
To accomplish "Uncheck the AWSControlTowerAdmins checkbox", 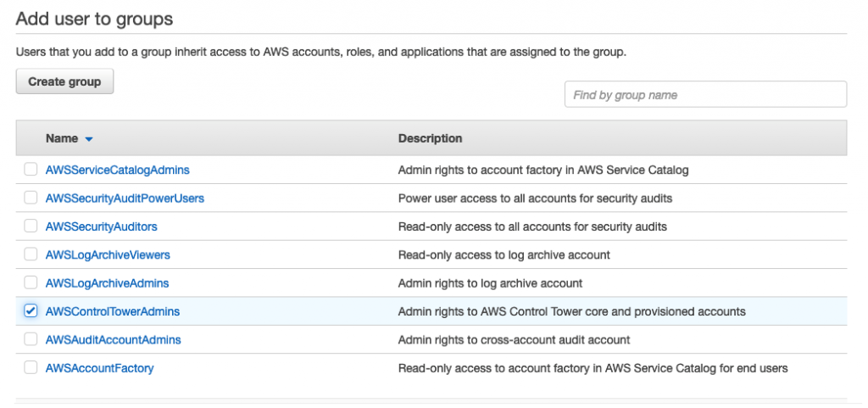I will (x=31, y=310).
